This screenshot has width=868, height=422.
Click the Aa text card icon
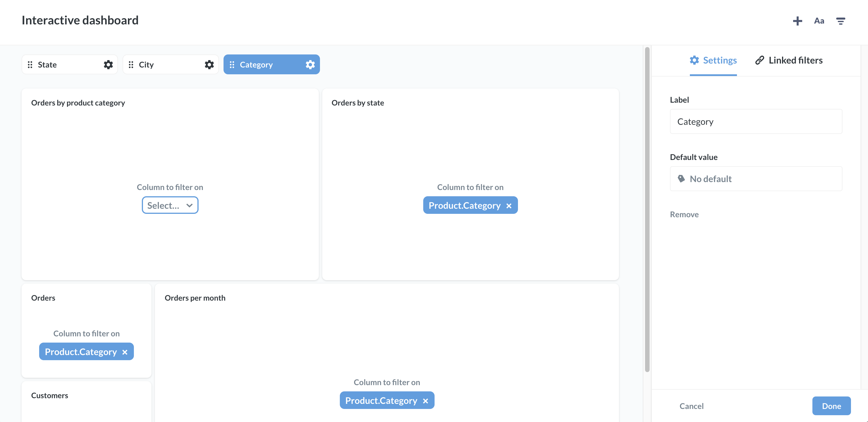(819, 21)
